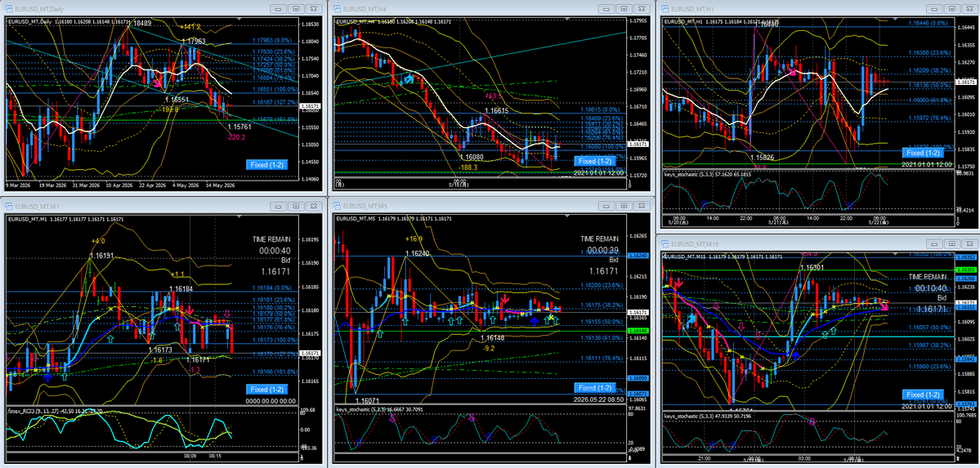Click Fixed (1-2) button on M5 chart
980x468 pixels.
[x=595, y=387]
